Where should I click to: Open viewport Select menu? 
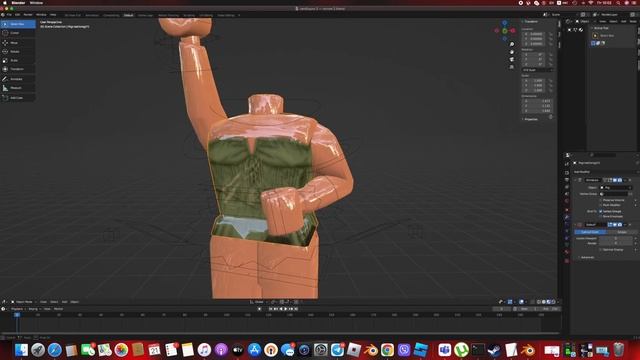(x=54, y=302)
